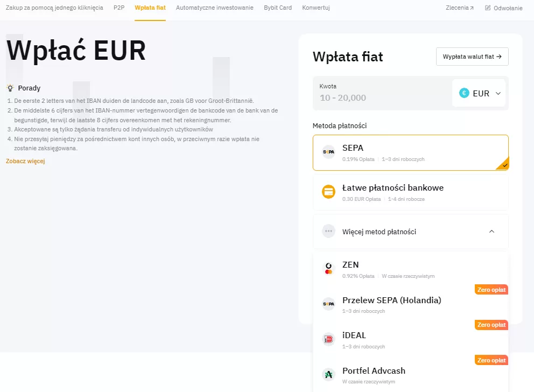This screenshot has width=534, height=392.
Task: Select ZEN as payment method
Action: point(410,269)
